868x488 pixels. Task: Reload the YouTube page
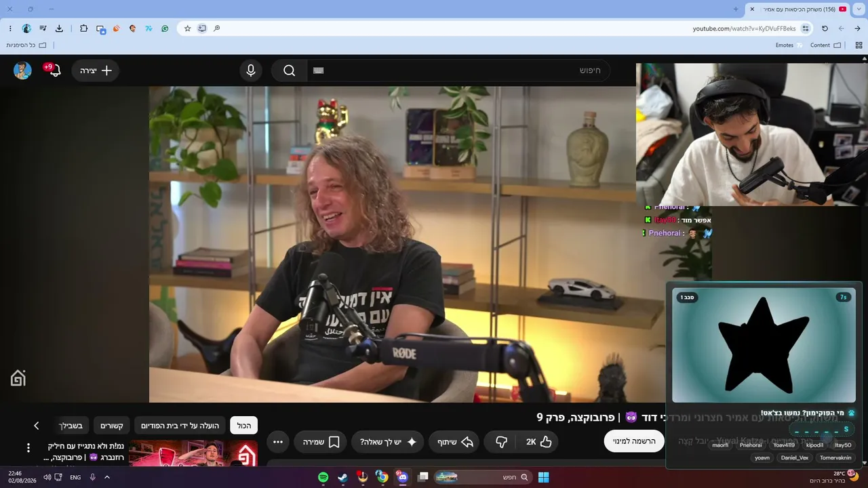pos(825,28)
